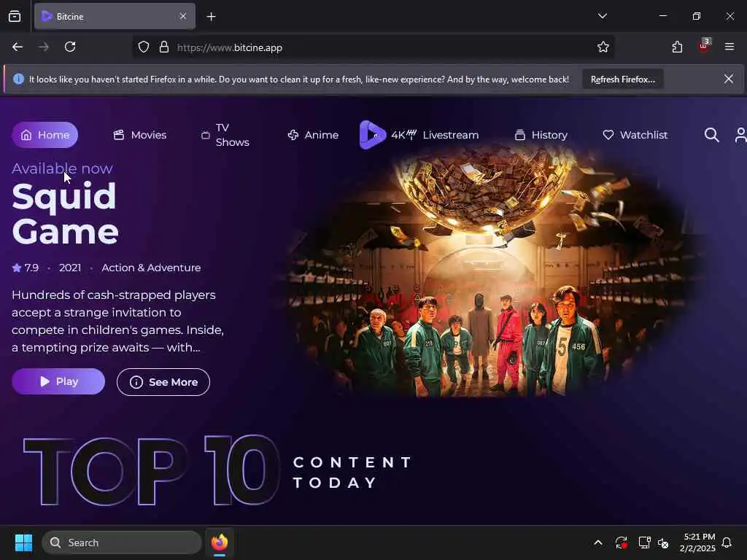
Task: Open the red extension badge icon
Action: [x=704, y=46]
